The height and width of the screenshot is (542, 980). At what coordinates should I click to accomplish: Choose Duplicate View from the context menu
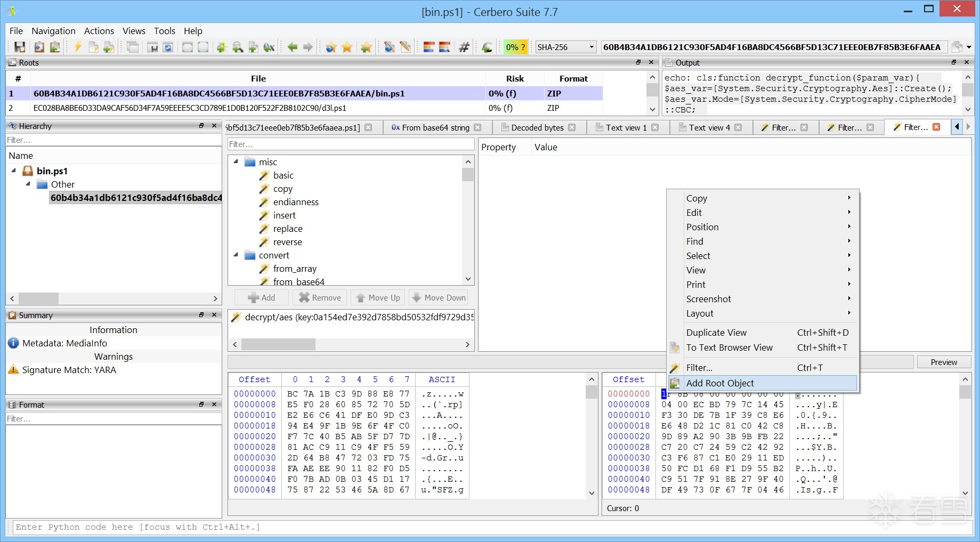[763, 333]
